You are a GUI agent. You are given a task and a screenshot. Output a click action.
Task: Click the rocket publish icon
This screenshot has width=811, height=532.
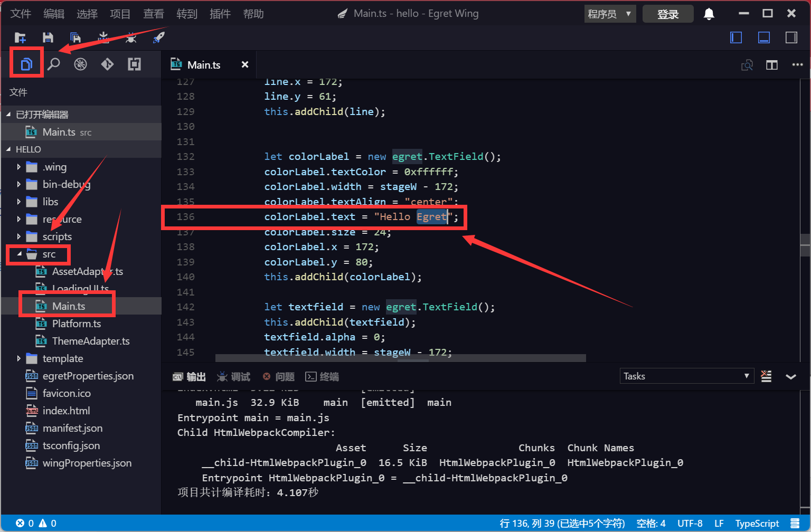point(158,37)
